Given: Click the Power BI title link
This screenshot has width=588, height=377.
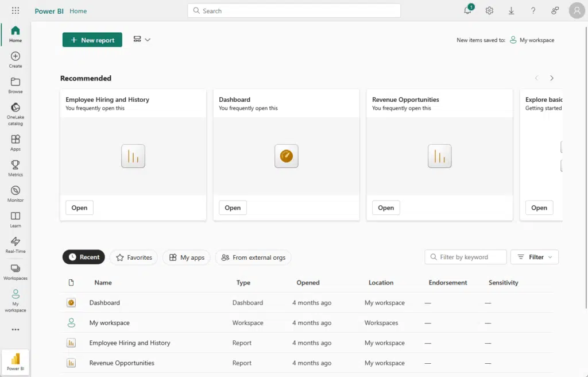Looking at the screenshot, I should (49, 11).
